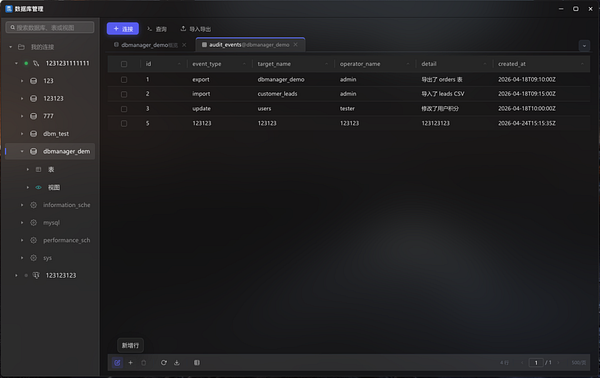Click the column layout icon in bottom toolbar
600x378 pixels.
coord(197,362)
